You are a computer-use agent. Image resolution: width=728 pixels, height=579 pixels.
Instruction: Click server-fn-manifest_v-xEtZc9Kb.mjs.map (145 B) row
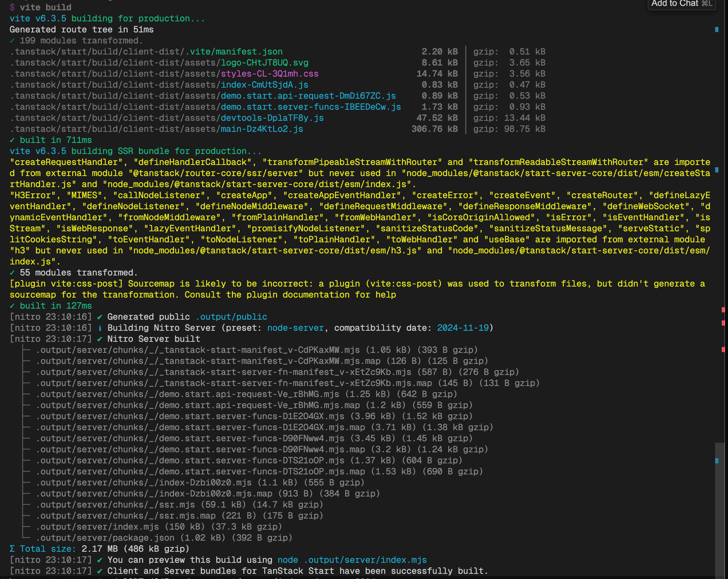click(288, 383)
